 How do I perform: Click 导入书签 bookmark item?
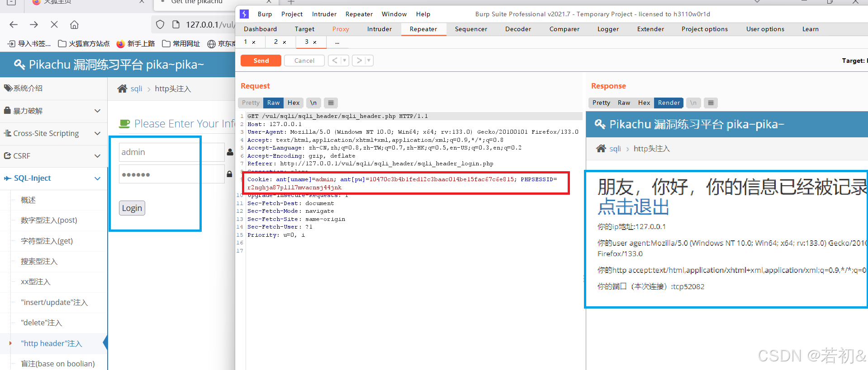(x=29, y=44)
